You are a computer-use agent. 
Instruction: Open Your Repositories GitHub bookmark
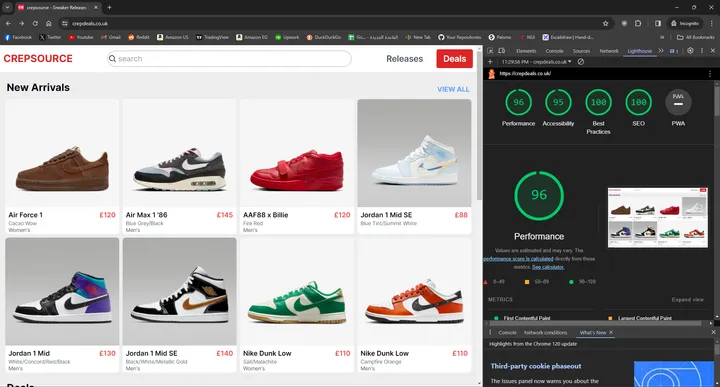[x=460, y=37]
